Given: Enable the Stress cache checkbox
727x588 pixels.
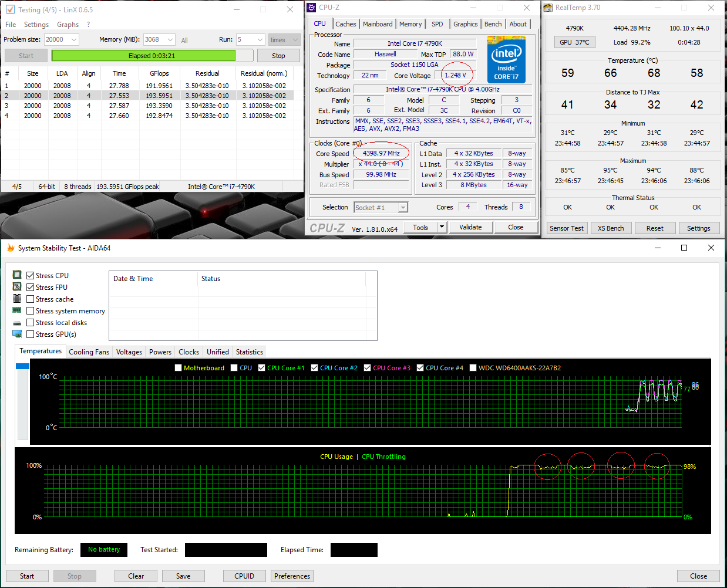Looking at the screenshot, I should pyautogui.click(x=31, y=299).
